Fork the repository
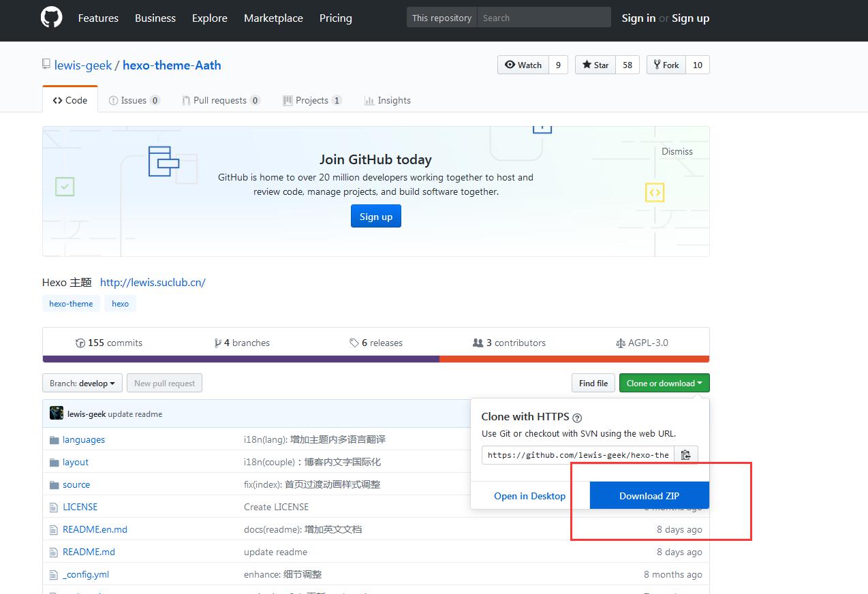This screenshot has height=594, width=868. 666,65
